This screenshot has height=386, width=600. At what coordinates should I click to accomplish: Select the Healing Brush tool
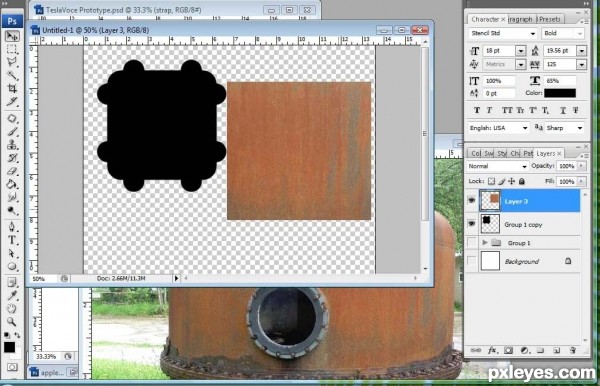click(12, 118)
